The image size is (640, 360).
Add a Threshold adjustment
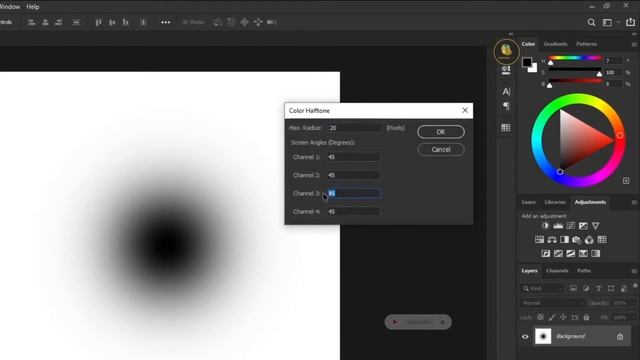tap(571, 253)
